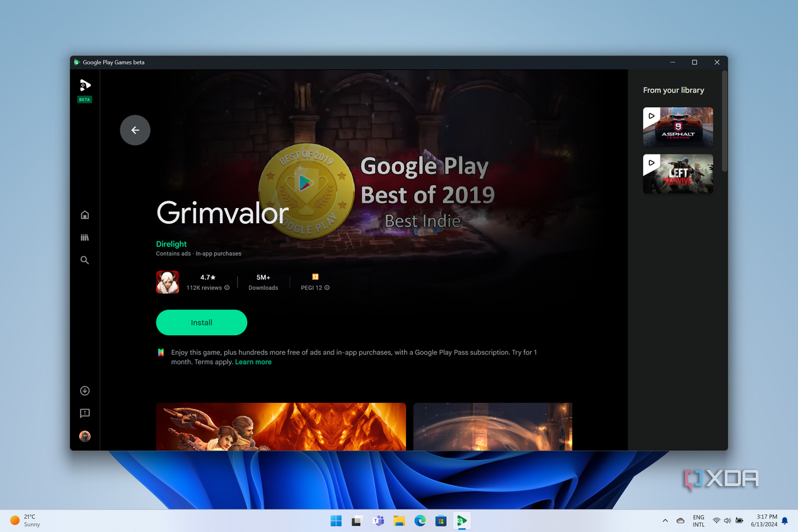Screen dimensions: 798x532
Task: Open the feedback icon in sidebar
Action: click(x=84, y=413)
